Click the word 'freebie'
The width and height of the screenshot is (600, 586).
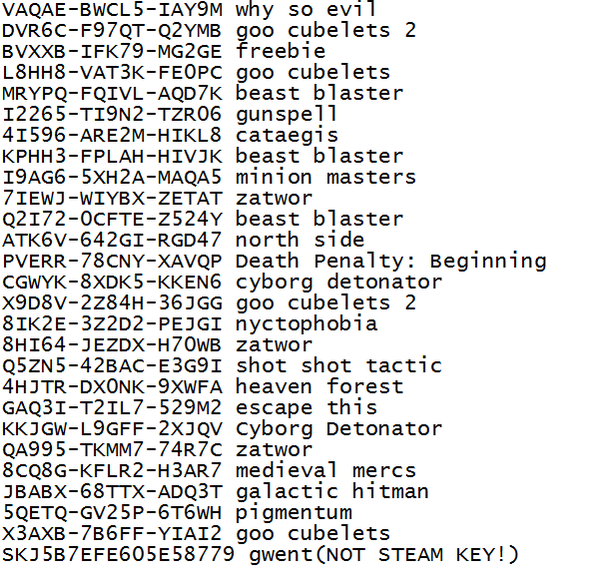pyautogui.click(x=280, y=51)
